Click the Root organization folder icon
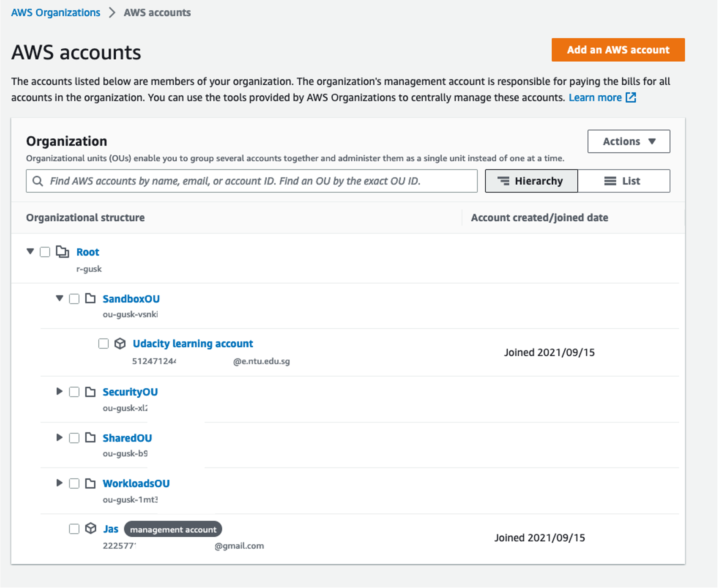 coord(62,252)
